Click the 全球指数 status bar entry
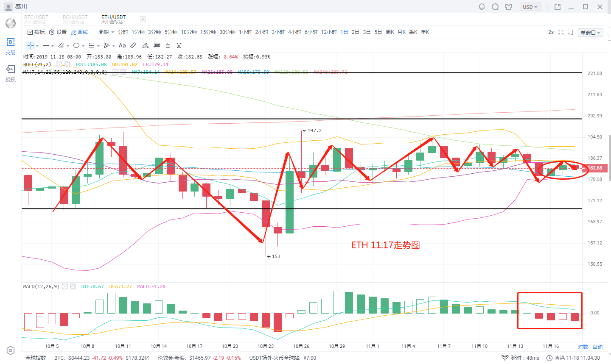 coord(36,358)
